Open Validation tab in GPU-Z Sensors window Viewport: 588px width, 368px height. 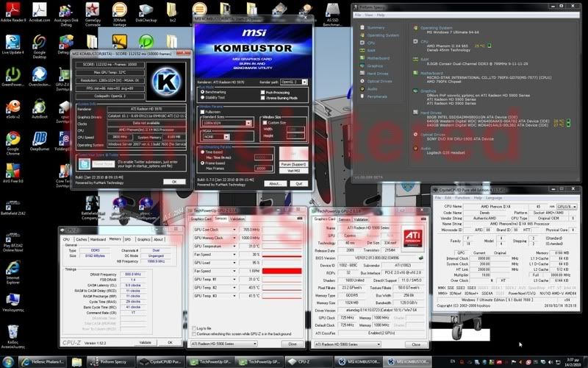237,219
